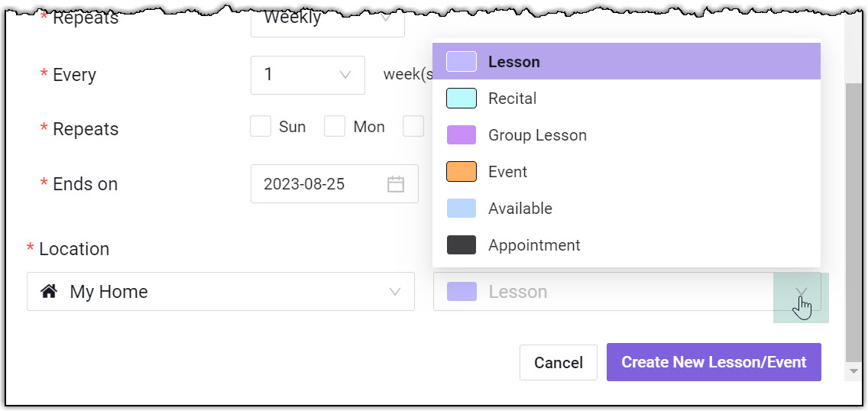Click the scrollbar down arrow

pyautogui.click(x=854, y=371)
